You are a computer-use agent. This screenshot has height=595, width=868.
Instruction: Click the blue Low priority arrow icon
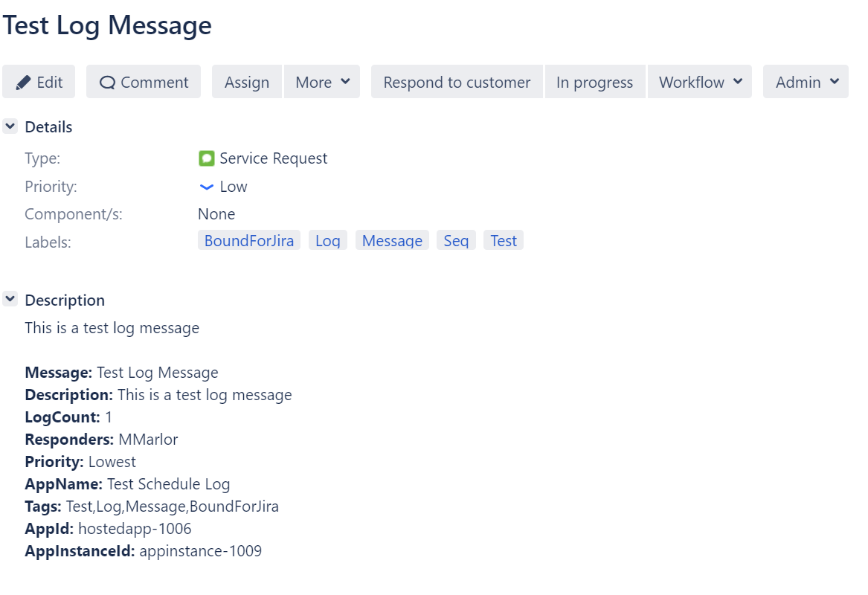click(206, 187)
